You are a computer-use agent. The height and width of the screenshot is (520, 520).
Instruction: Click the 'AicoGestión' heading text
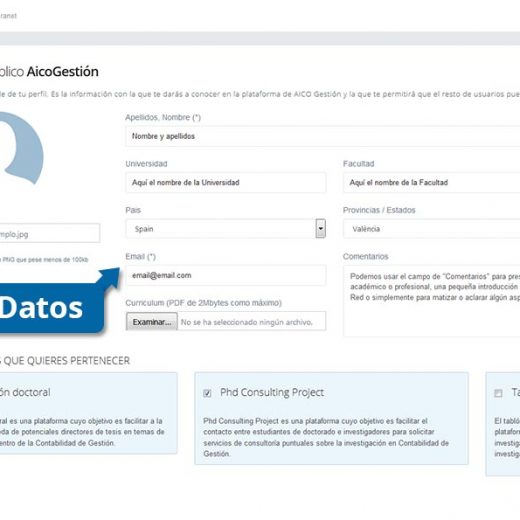point(63,72)
